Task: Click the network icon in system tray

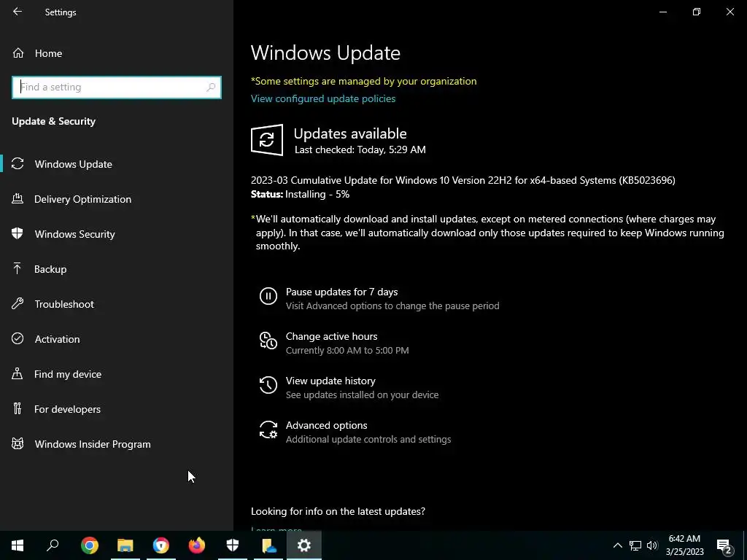Action: click(x=635, y=545)
